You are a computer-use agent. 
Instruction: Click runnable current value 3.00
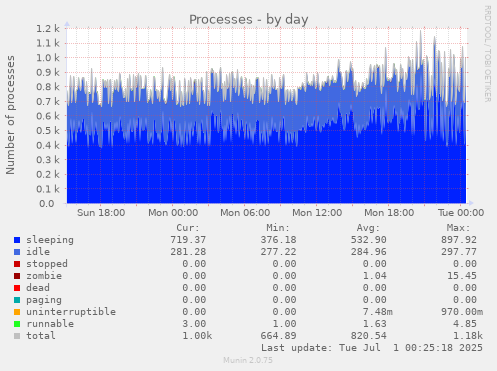tap(194, 324)
